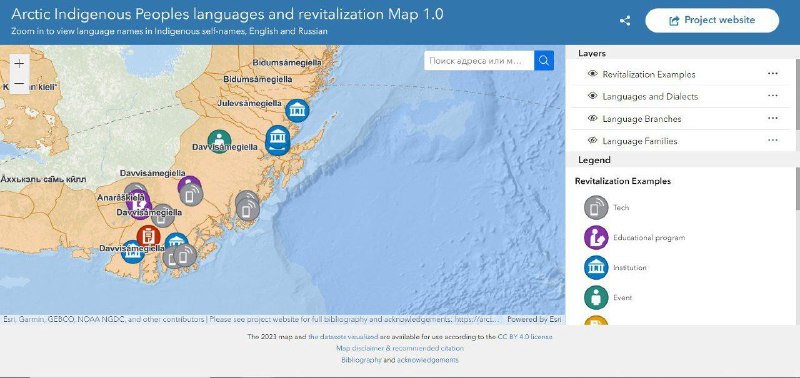Hide the Revitalization Examples layer

pyautogui.click(x=592, y=74)
